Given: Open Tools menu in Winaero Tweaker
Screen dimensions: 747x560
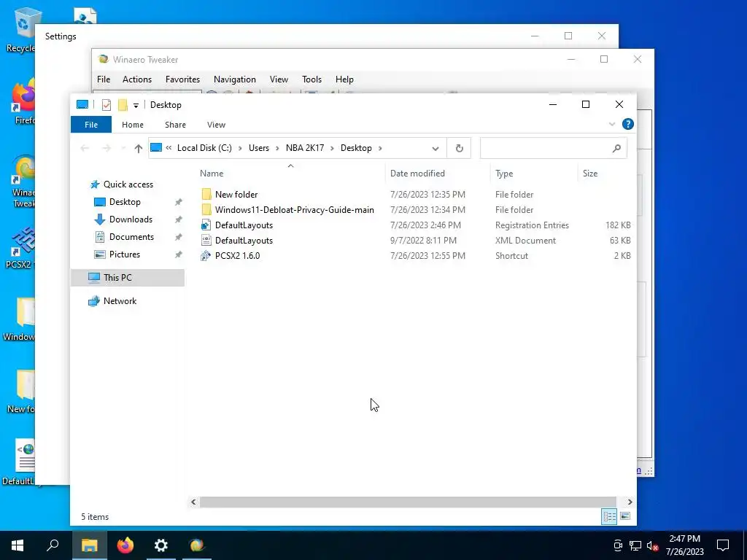Looking at the screenshot, I should coord(311,79).
